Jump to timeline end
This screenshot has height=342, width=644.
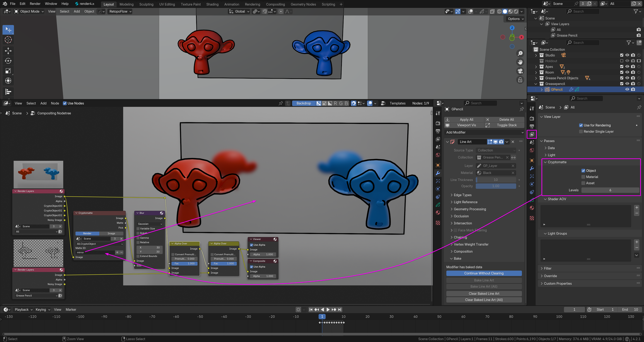[340, 309]
